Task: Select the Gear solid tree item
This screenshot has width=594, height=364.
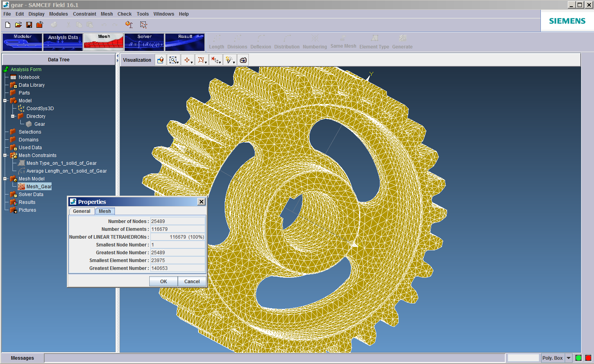Action: [39, 124]
